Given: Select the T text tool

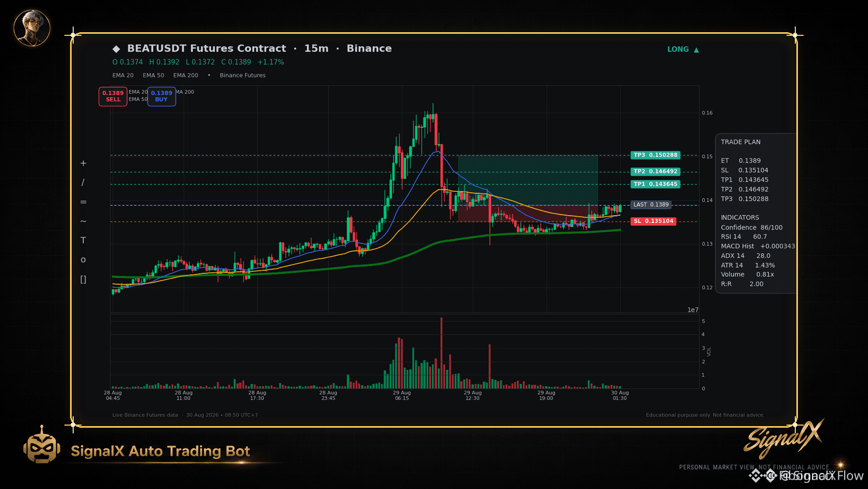Looking at the screenshot, I should (x=83, y=240).
